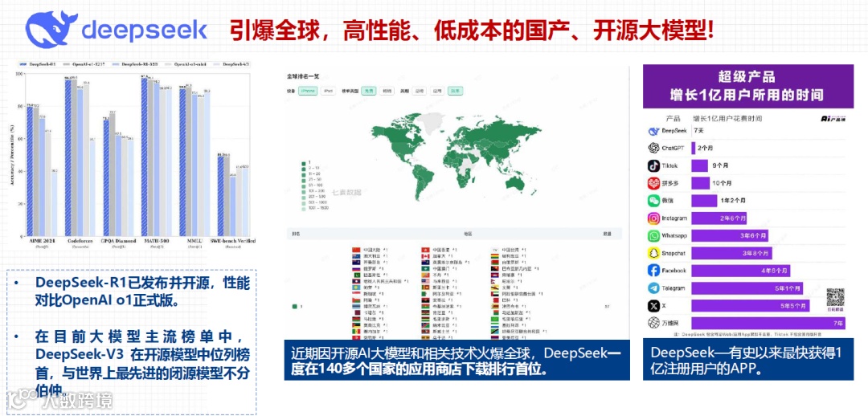
Task: Click the OpenAI-o1-1217 legend entry
Action: (x=84, y=64)
